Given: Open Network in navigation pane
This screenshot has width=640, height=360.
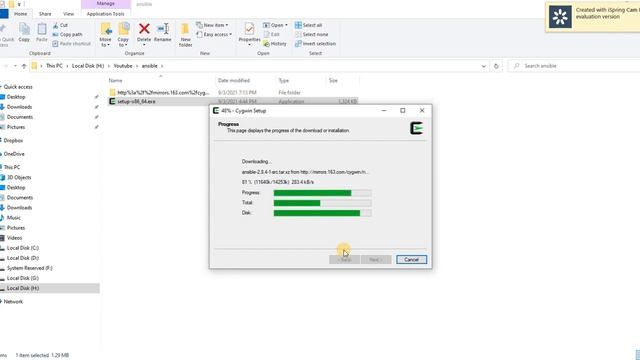Looking at the screenshot, I should 13,302.
